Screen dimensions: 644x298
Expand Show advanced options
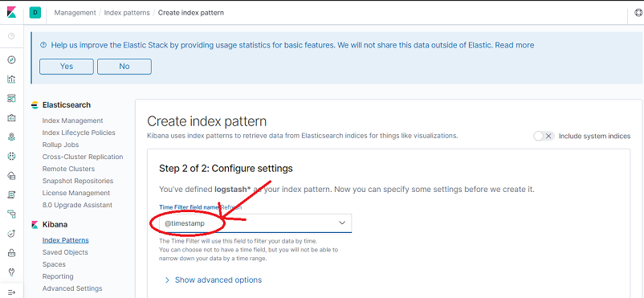click(x=213, y=280)
